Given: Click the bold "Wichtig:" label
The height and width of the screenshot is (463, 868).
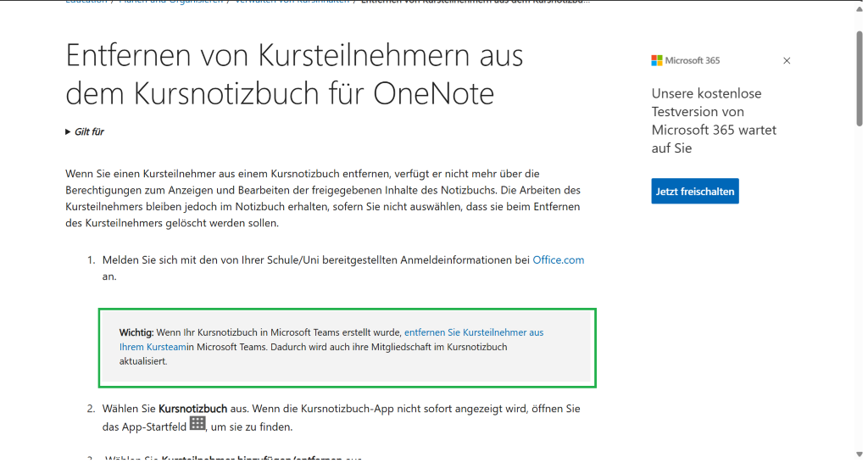Looking at the screenshot, I should click(x=136, y=332).
